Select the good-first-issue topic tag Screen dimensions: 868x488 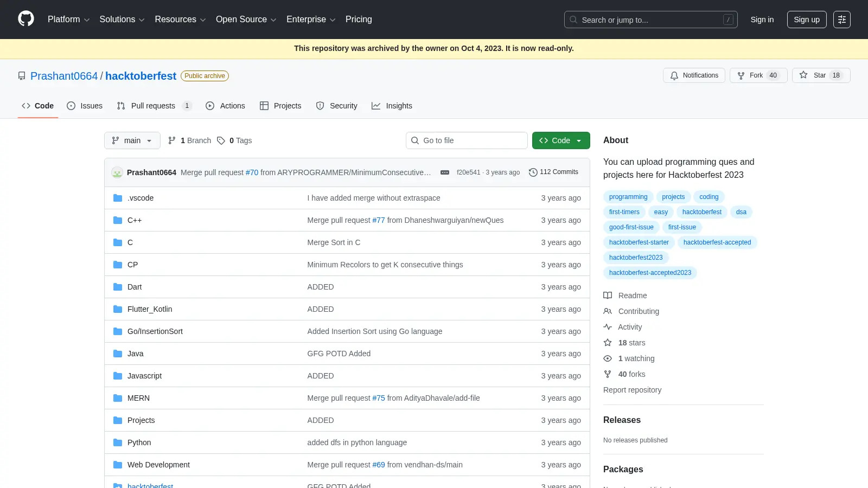click(631, 227)
